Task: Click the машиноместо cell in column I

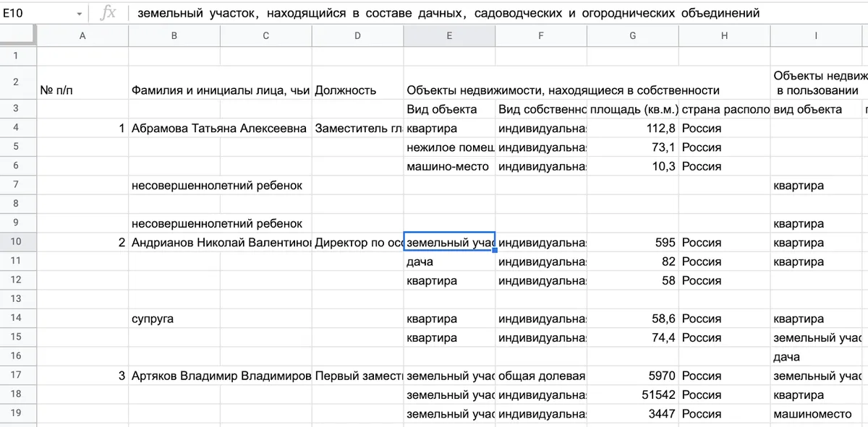Action: pos(815,414)
